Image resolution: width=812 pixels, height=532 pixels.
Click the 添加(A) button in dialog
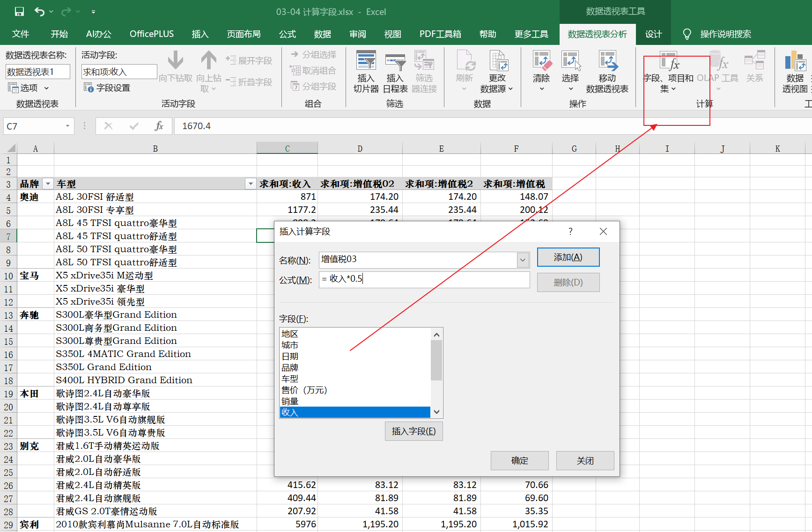coord(568,257)
